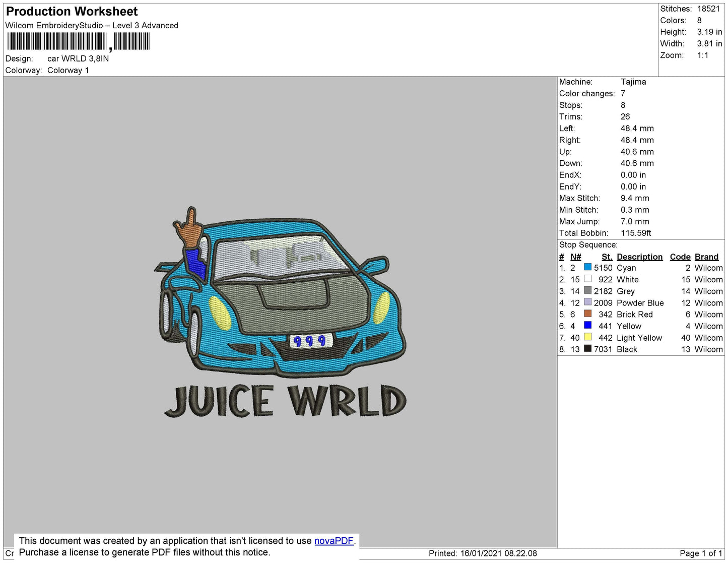Click the 'Colorway 1' value

point(68,70)
